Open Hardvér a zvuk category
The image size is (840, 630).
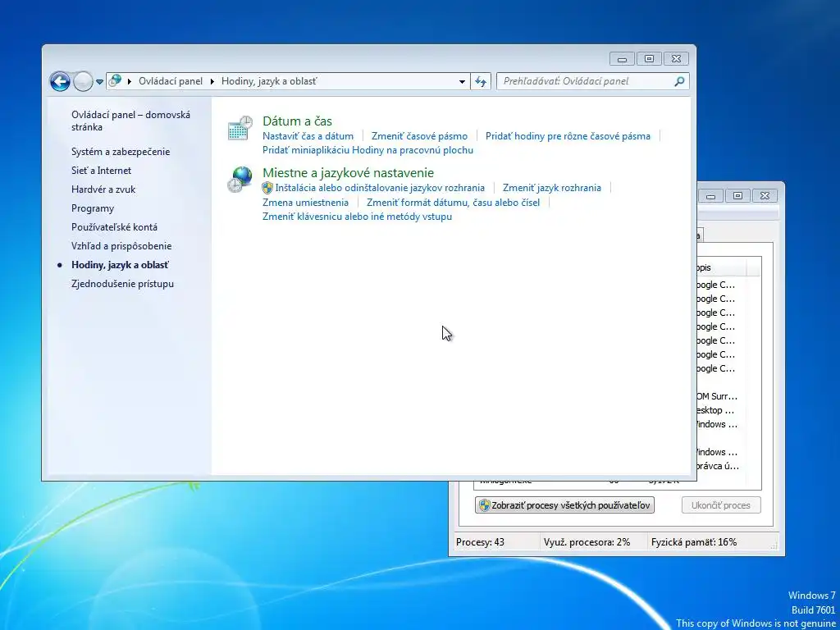(103, 189)
